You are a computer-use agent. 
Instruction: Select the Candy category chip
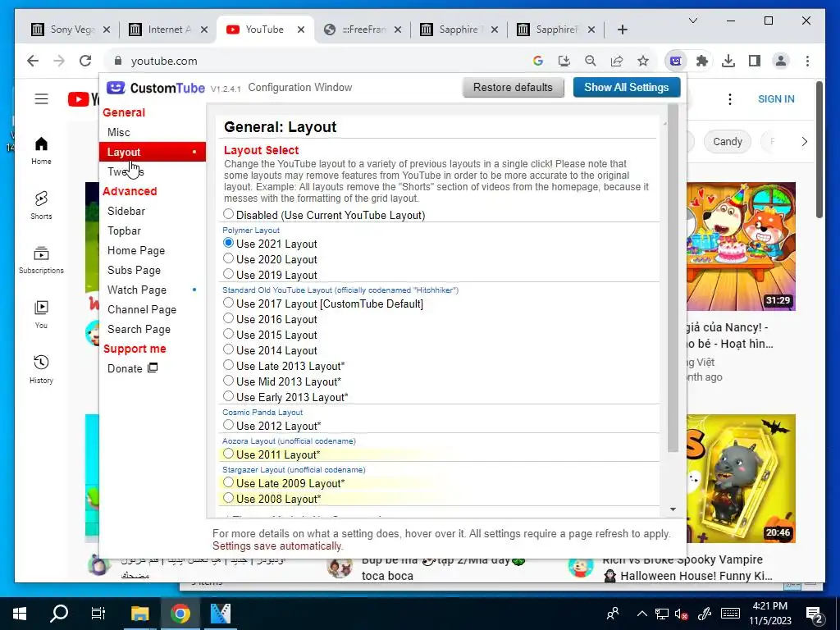coord(727,142)
